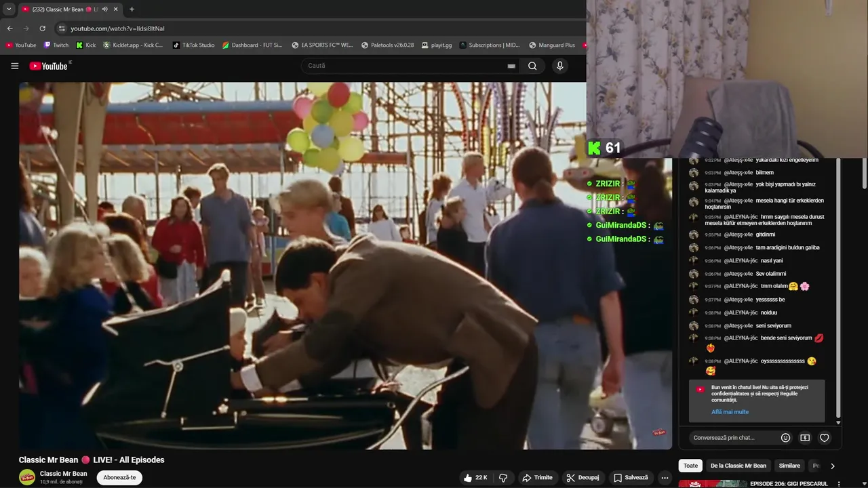Open the on-screen keyboard icon in search box
Screen dimensions: 868x488
point(511,66)
